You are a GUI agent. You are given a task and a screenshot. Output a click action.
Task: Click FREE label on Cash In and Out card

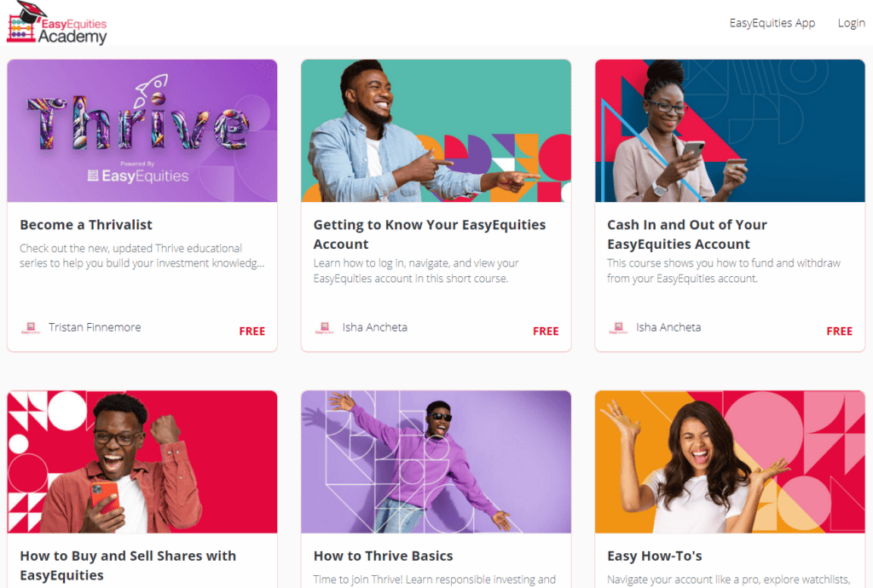point(840,331)
